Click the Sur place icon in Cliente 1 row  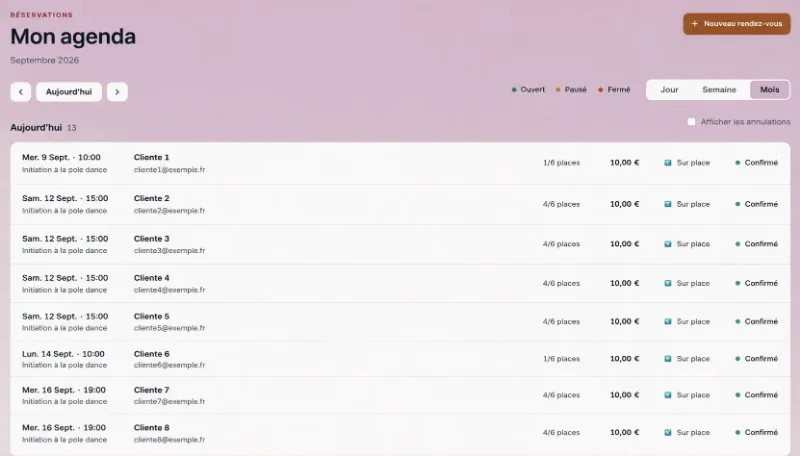[x=668, y=163]
